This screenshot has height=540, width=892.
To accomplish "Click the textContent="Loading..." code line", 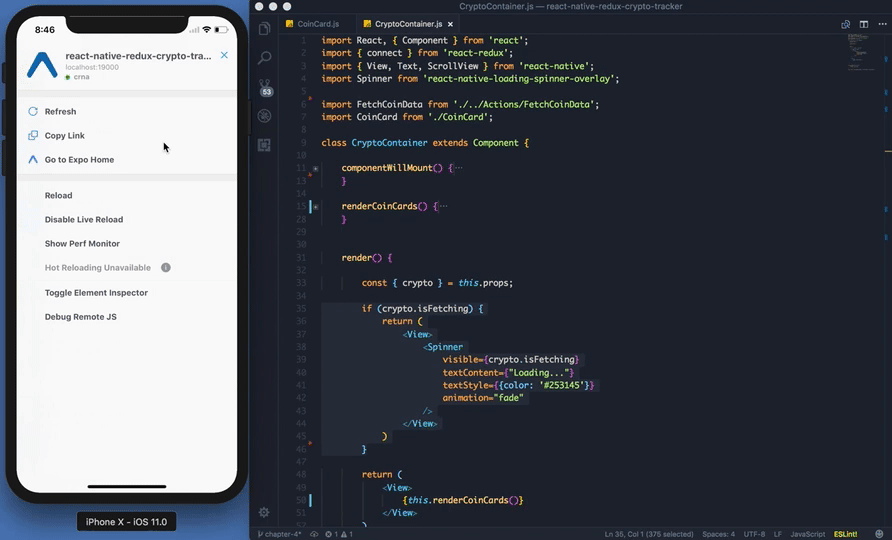I will 508,373.
